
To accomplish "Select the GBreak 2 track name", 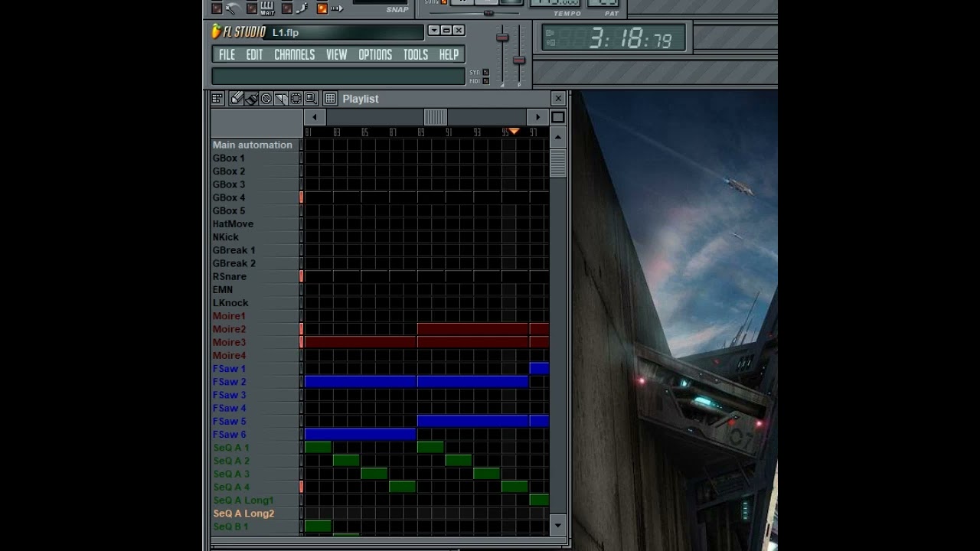I will click(x=234, y=263).
